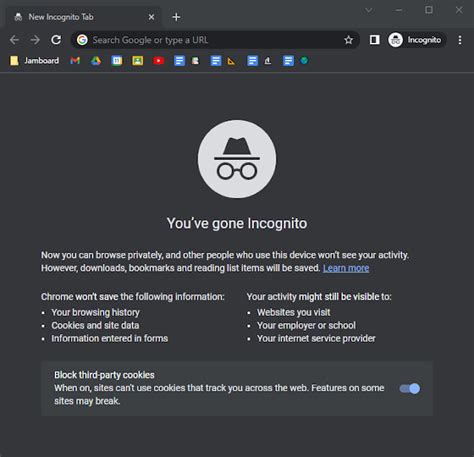Click 'Cookies and site data' list item

tap(95, 325)
